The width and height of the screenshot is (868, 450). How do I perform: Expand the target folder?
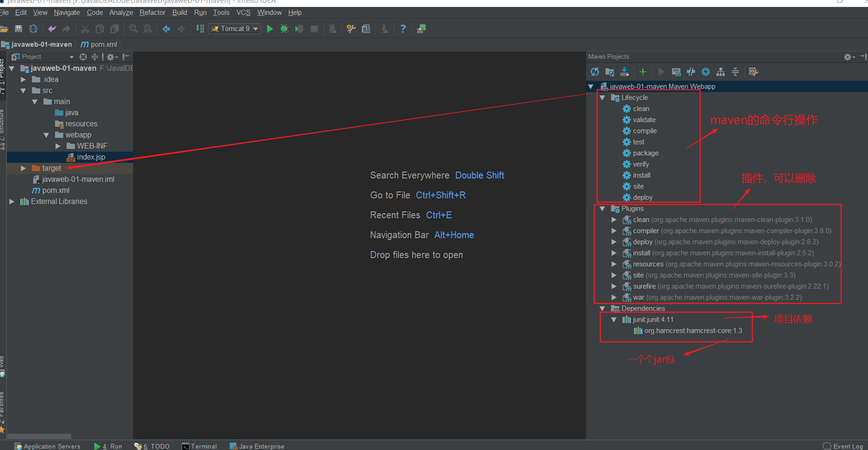tap(23, 168)
